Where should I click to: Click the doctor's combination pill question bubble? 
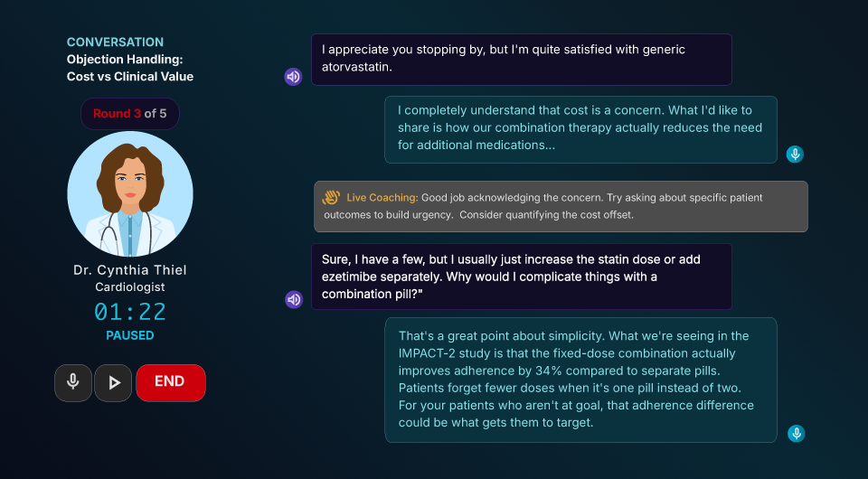pyautogui.click(x=521, y=277)
